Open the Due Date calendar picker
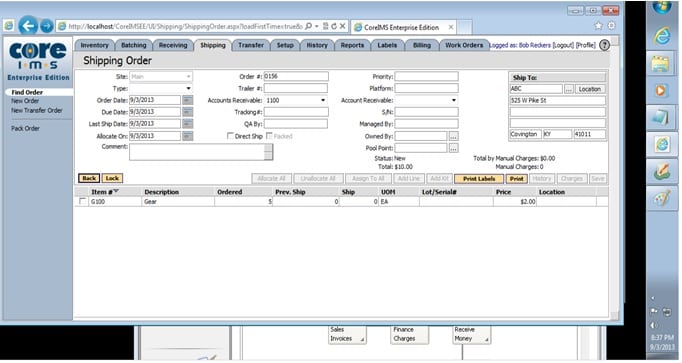 (187, 112)
